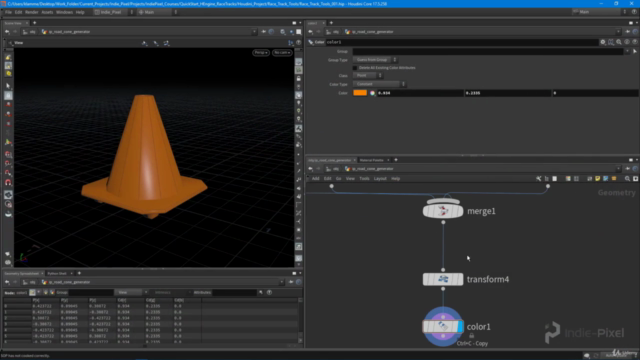
Task: Click the first viewport handle tool icon
Action: tap(144, 43)
